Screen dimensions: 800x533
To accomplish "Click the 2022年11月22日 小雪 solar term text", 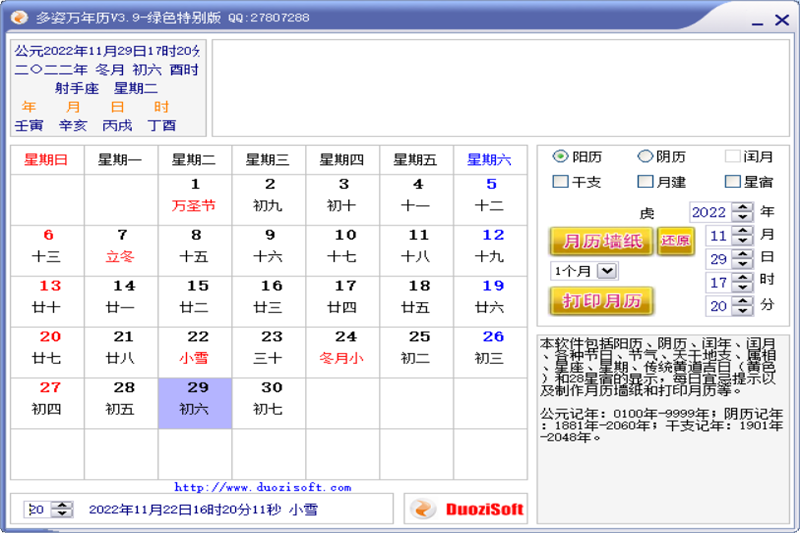I will pyautogui.click(x=203, y=510).
